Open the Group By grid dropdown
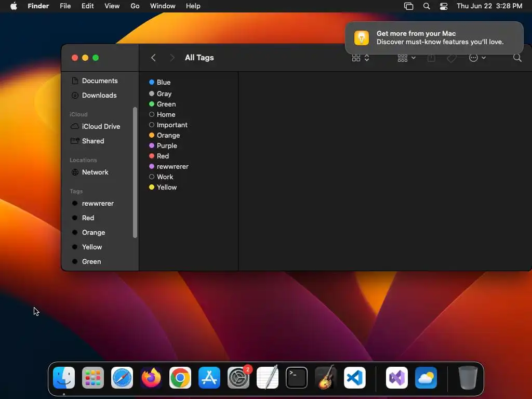Viewport: 532px width, 399px height. coord(406,58)
